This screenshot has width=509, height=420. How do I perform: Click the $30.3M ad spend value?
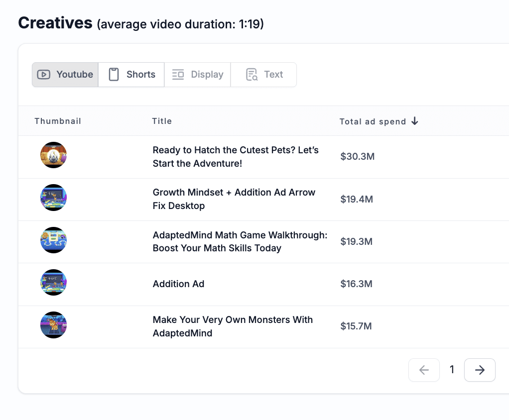pyautogui.click(x=357, y=157)
